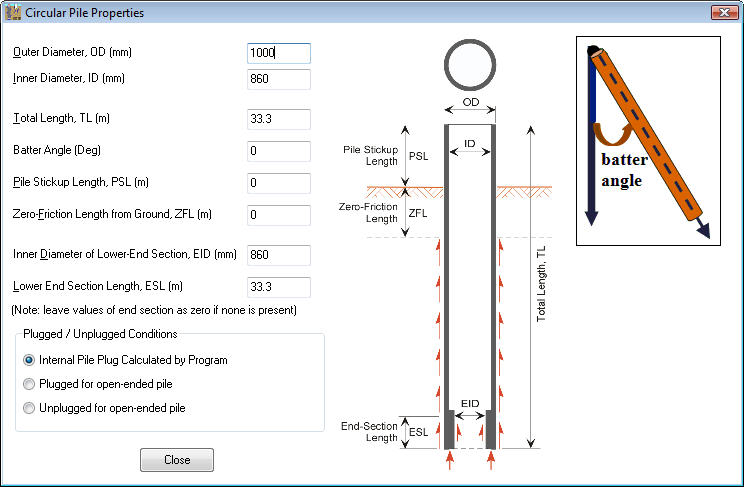Select the Zero-Friction Length, ZFL input field
This screenshot has height=487, width=744.
pos(278,215)
